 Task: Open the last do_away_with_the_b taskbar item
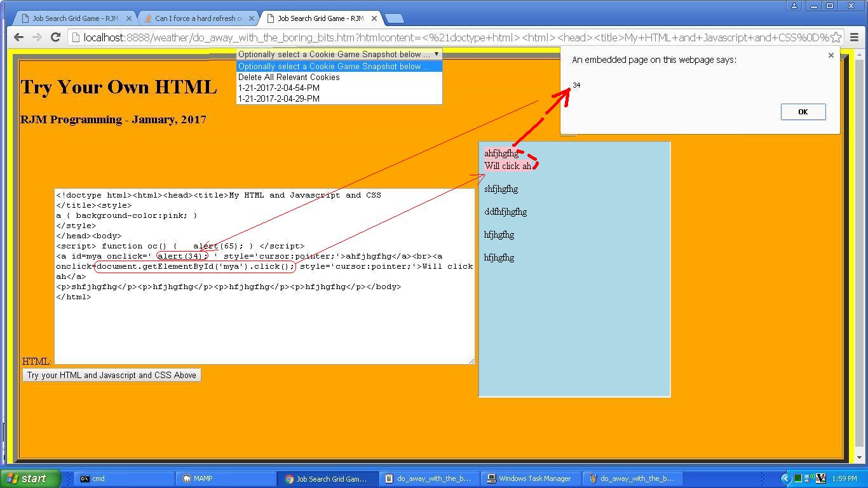pos(632,478)
